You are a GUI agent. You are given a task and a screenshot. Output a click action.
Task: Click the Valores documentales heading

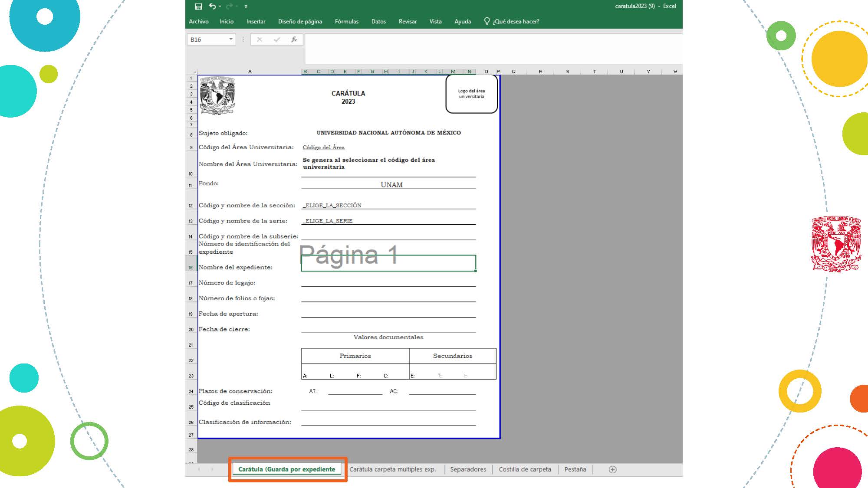pyautogui.click(x=388, y=337)
